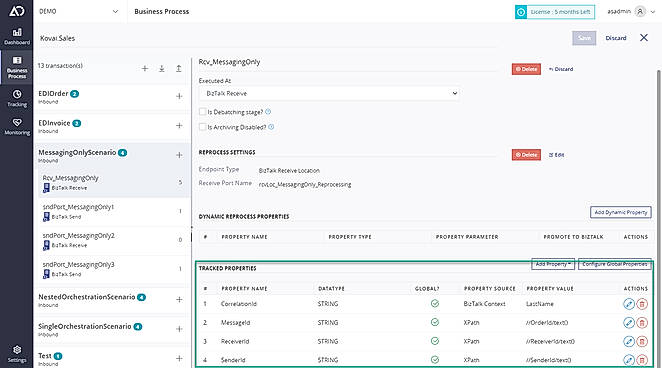Delete the MessageId tracked property

(x=642, y=323)
